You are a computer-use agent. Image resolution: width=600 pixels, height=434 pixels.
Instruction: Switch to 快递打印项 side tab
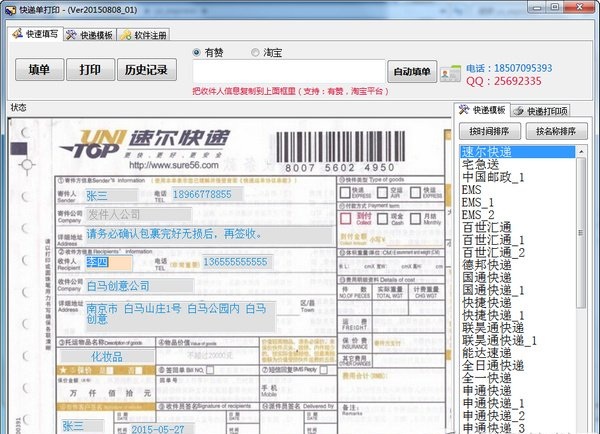coord(540,111)
